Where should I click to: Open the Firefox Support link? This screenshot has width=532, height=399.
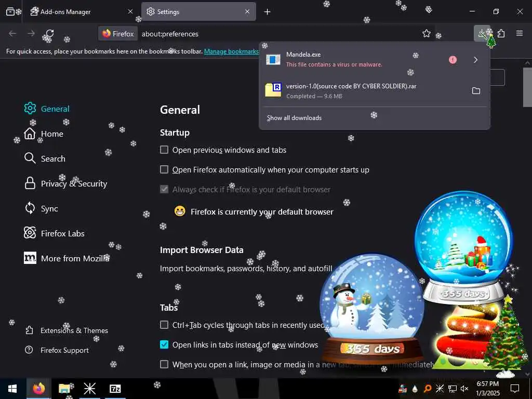(x=57, y=350)
